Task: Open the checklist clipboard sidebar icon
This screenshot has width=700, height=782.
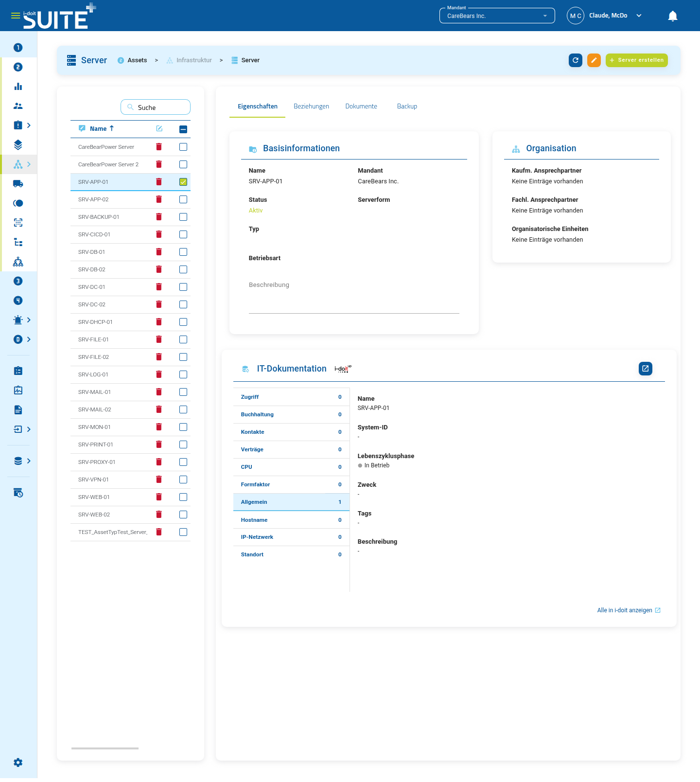Action: (18, 371)
